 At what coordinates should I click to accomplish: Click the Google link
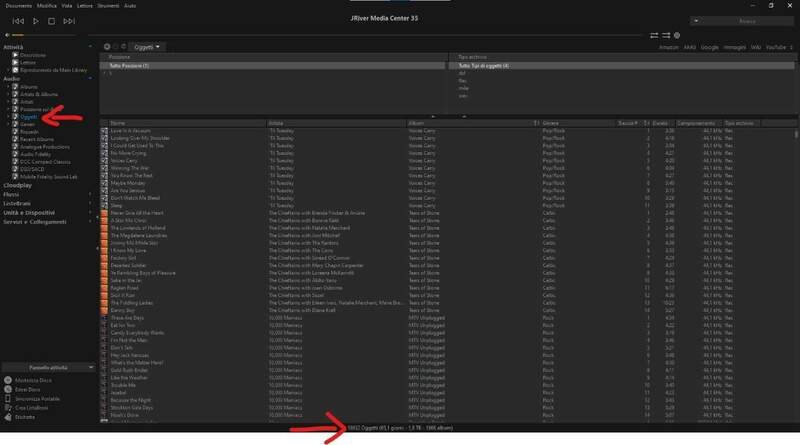point(709,47)
